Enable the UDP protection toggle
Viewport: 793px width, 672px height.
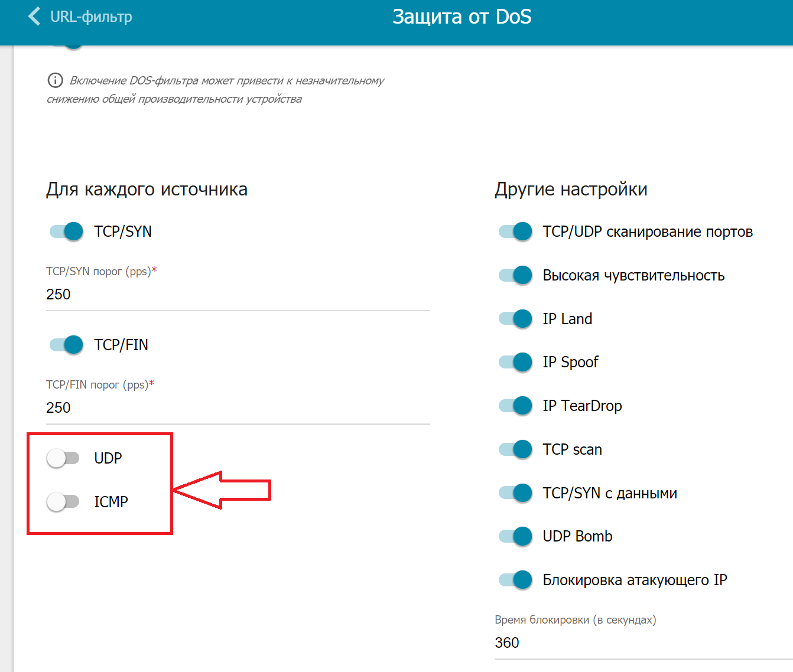63,458
